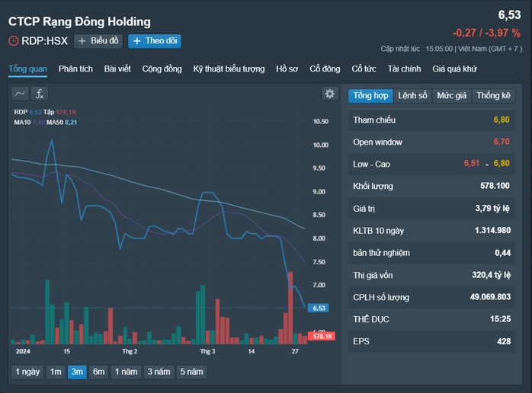Click the Giá trị 3,79 tỷ lệ row
The image size is (532, 393).
click(431, 209)
